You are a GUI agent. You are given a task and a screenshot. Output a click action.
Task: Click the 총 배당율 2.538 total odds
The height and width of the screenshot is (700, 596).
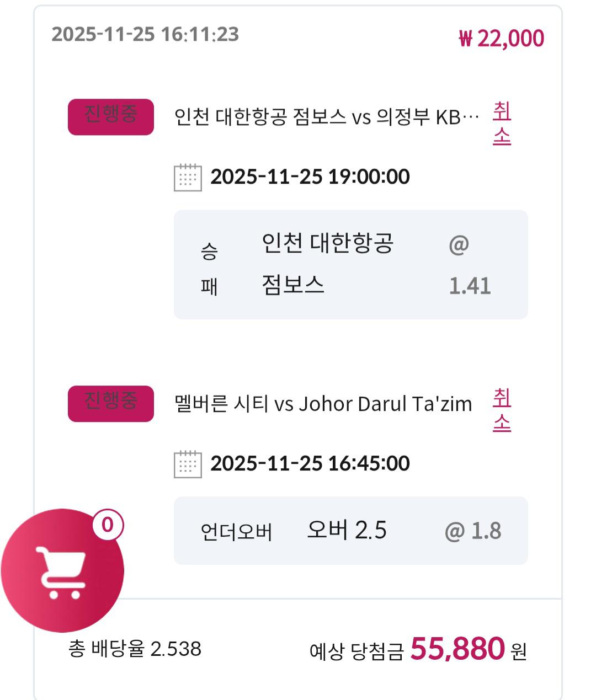pyautogui.click(x=135, y=649)
